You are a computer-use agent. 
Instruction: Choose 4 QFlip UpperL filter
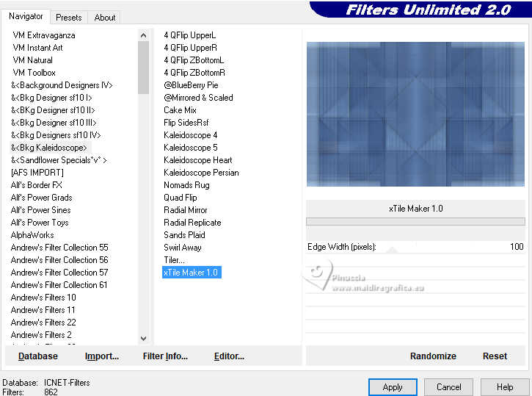tap(189, 35)
